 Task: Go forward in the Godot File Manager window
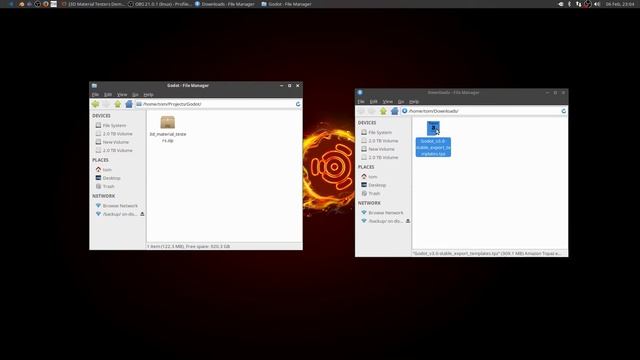coord(106,104)
